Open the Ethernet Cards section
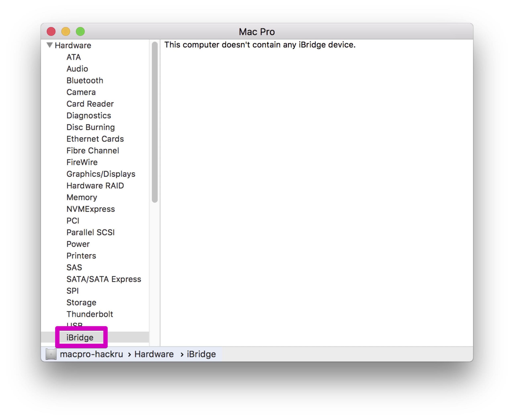Image resolution: width=514 pixels, height=420 pixels. tap(95, 139)
